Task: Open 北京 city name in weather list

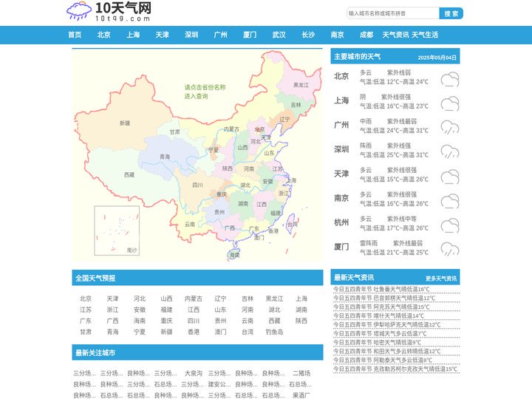Action: point(341,76)
